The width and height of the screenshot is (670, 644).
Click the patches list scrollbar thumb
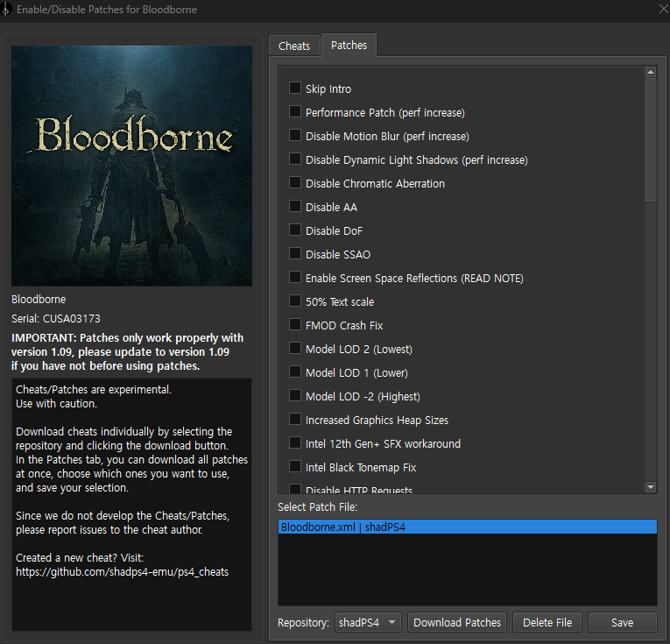pyautogui.click(x=651, y=139)
